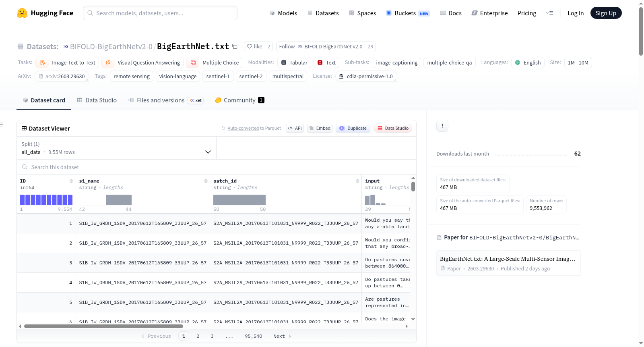Click the Hugging Face logo icon
644x347 pixels.
(22, 13)
